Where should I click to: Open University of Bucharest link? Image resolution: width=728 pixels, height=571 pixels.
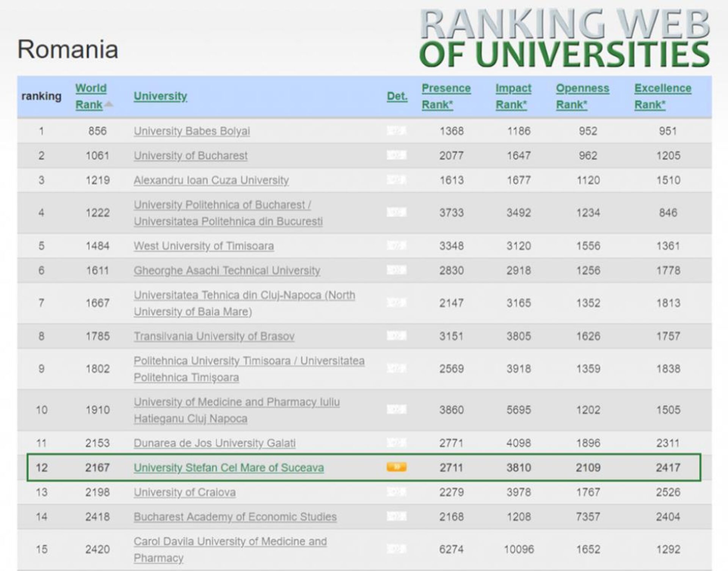point(190,156)
